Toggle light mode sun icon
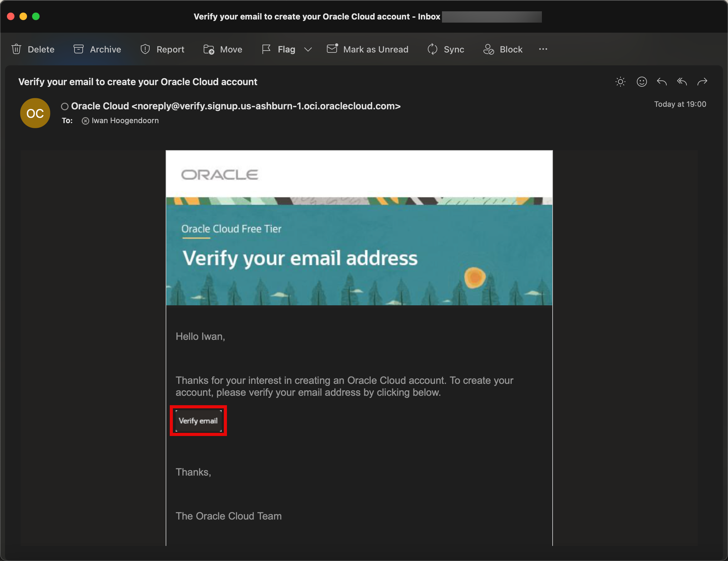 pos(620,82)
